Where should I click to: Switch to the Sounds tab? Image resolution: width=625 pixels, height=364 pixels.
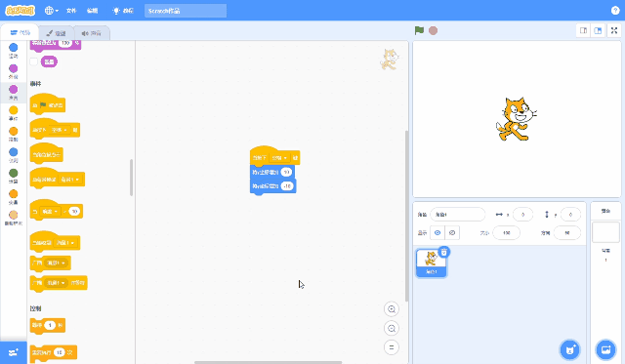(92, 33)
